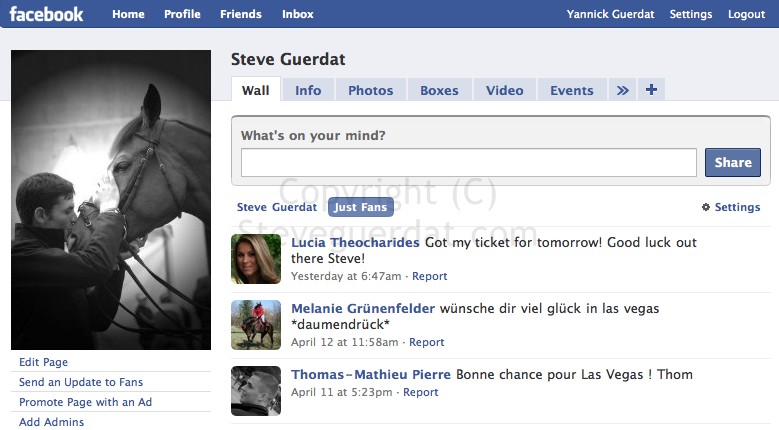Screen dimensions: 779x430
Task: Switch to the Events tab
Action: pyautogui.click(x=572, y=90)
